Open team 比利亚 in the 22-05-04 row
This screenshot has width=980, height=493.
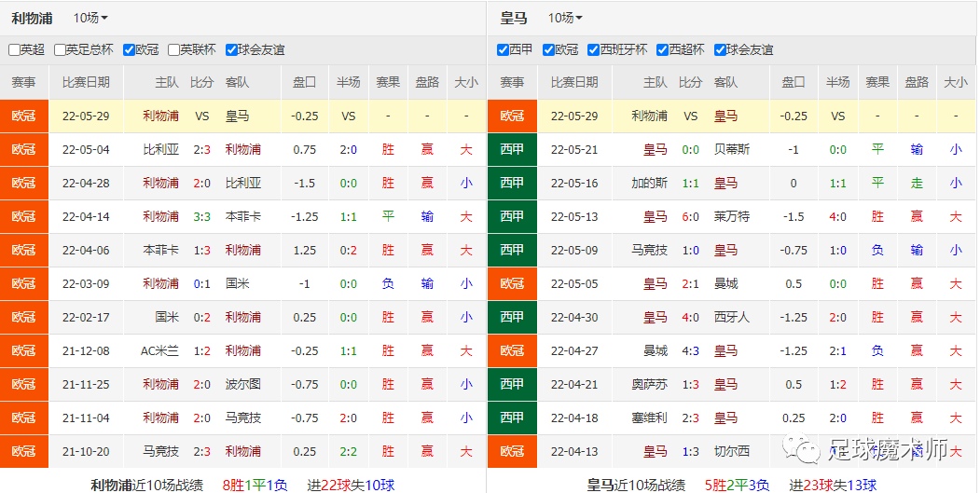point(160,149)
